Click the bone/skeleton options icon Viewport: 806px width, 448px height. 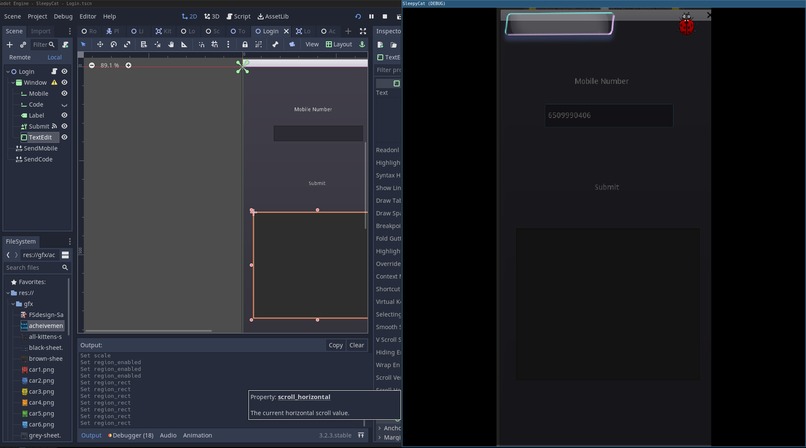(275, 45)
